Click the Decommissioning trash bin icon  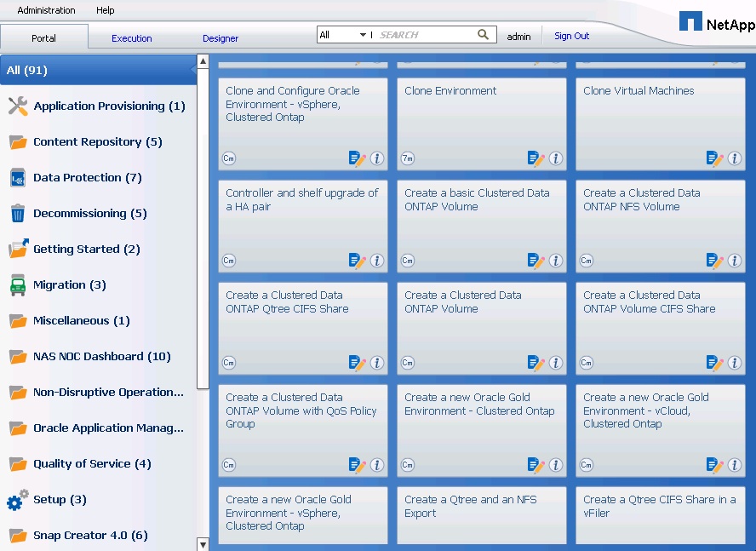tap(18, 214)
